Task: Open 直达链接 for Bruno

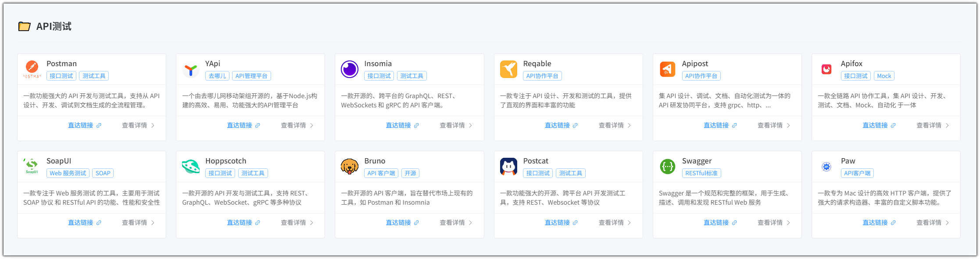Action: pyautogui.click(x=402, y=223)
